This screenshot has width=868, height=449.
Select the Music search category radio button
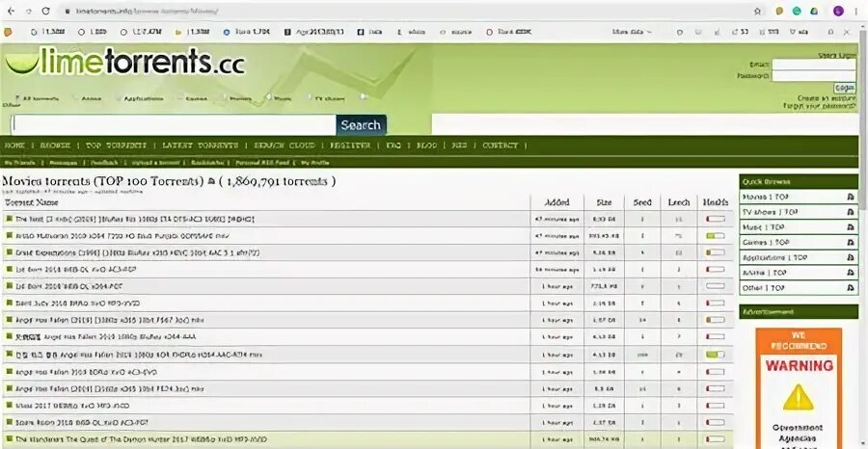point(268,97)
